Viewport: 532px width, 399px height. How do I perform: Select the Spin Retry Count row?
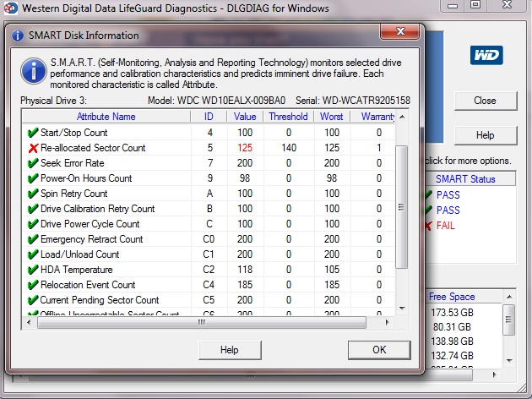coord(209,194)
